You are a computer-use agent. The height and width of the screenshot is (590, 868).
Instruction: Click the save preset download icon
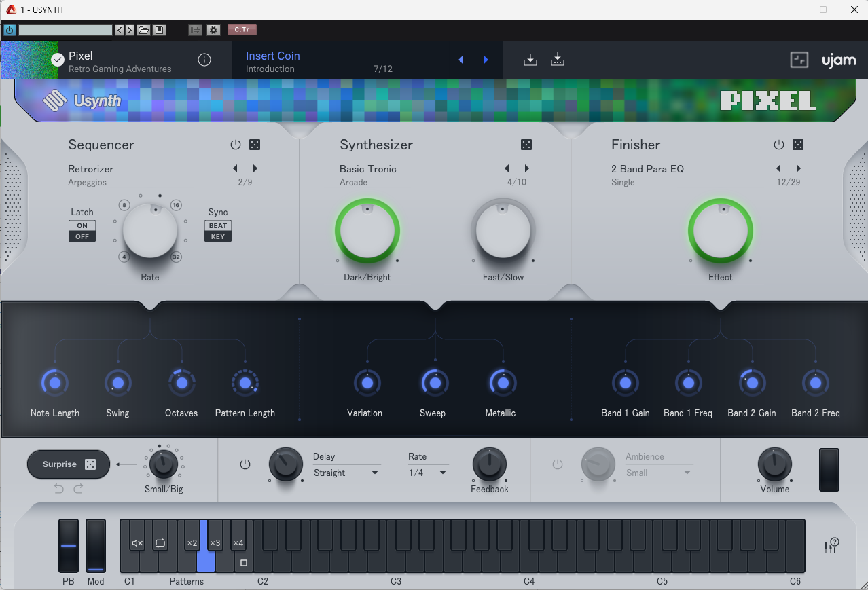click(x=530, y=60)
